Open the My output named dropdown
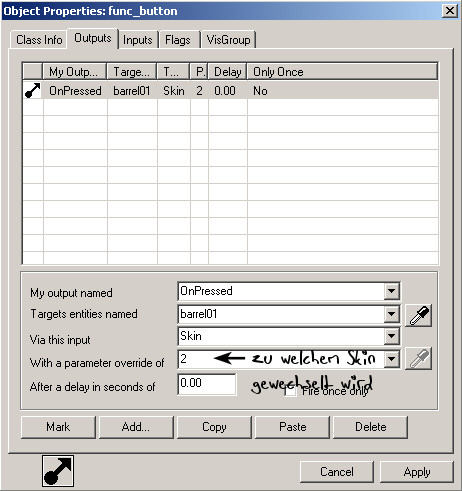This screenshot has height=491, width=462. [391, 291]
